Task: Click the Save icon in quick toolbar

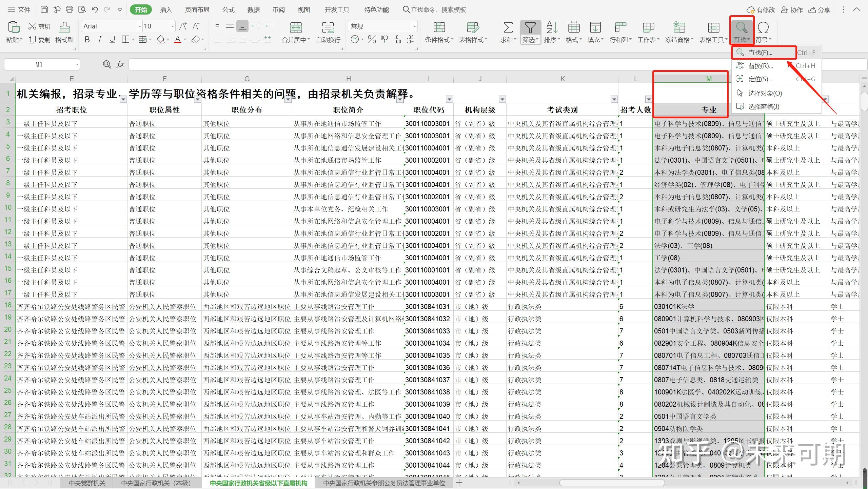Action: [x=44, y=9]
